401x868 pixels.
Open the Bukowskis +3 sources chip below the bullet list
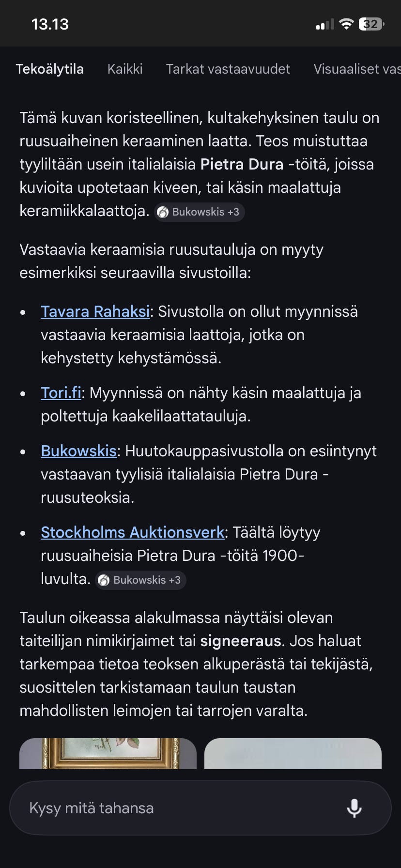[140, 580]
